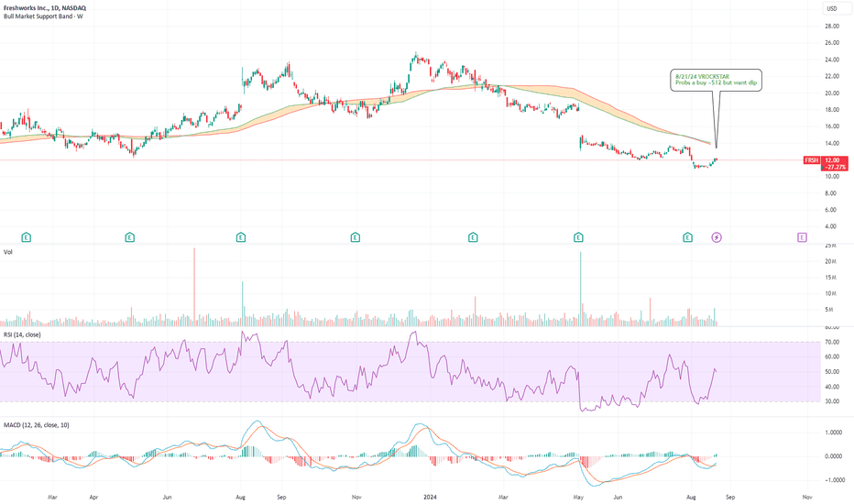Image resolution: width=854 pixels, height=504 pixels.
Task: Click the tall teal volume spike at May 2024
Action: click(581, 289)
